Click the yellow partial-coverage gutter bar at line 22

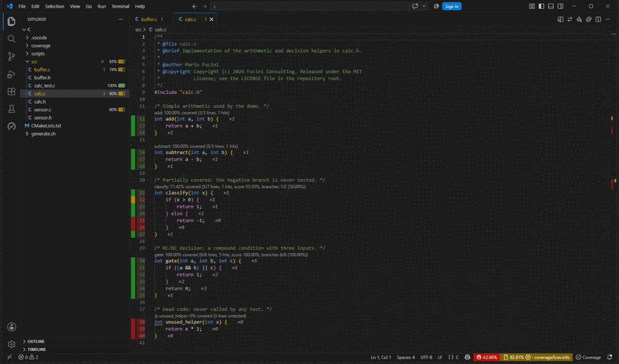[133, 200]
